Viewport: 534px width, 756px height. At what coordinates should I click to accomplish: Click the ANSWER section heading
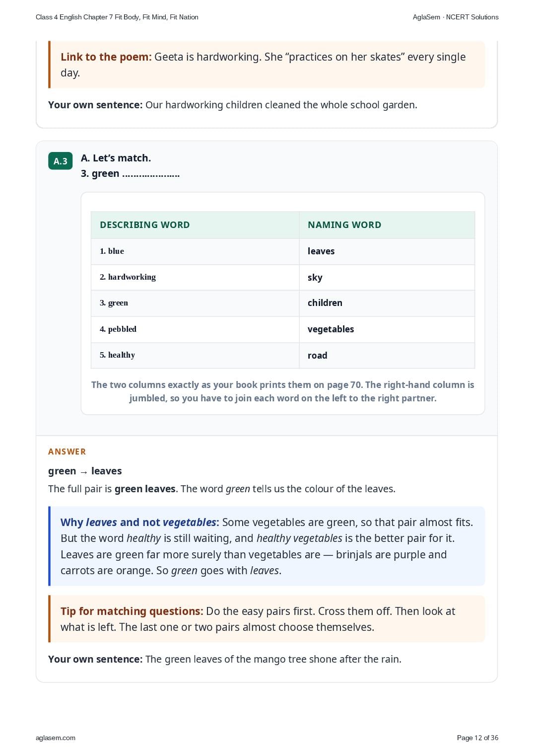[67, 452]
